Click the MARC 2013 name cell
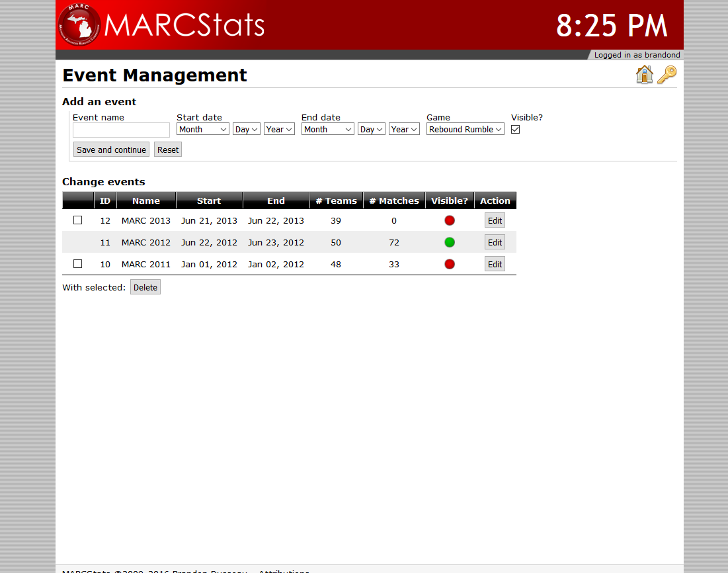 [145, 221]
